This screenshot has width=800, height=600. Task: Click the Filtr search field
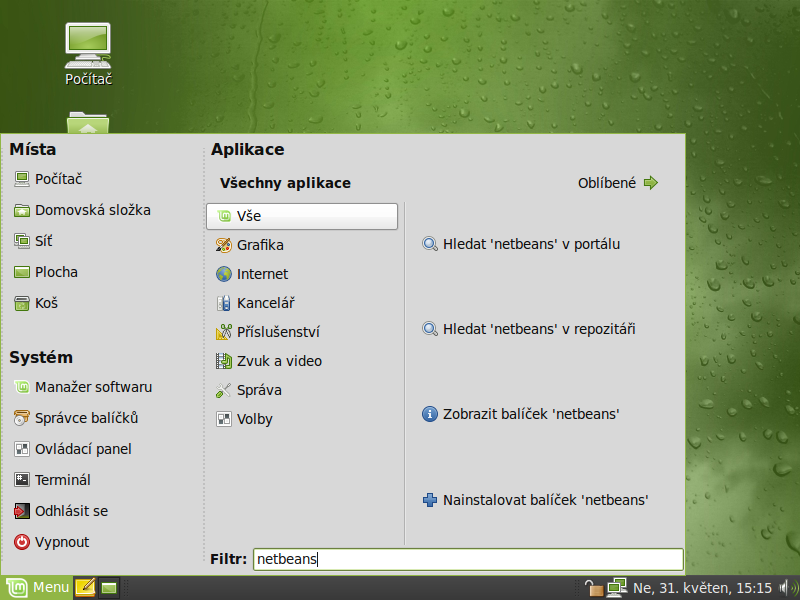[468, 559]
